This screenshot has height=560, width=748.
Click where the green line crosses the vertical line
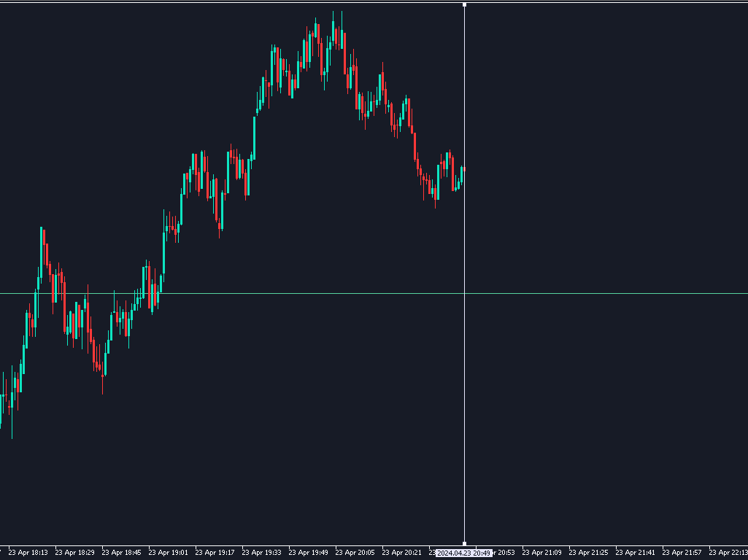tap(464, 292)
